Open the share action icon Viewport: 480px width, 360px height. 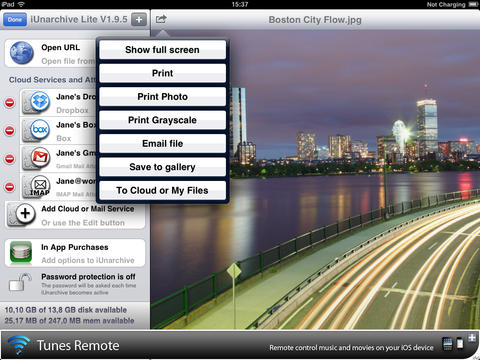(161, 19)
